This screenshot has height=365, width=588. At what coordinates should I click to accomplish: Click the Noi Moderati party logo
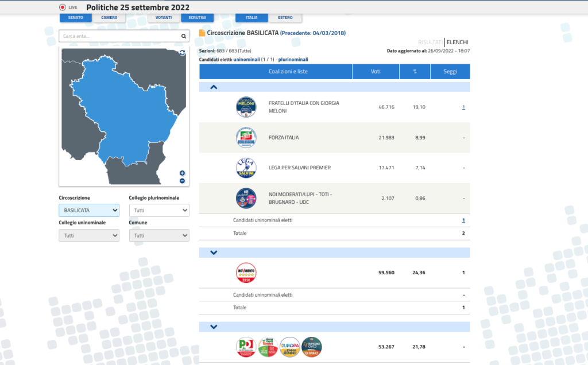coord(246,198)
